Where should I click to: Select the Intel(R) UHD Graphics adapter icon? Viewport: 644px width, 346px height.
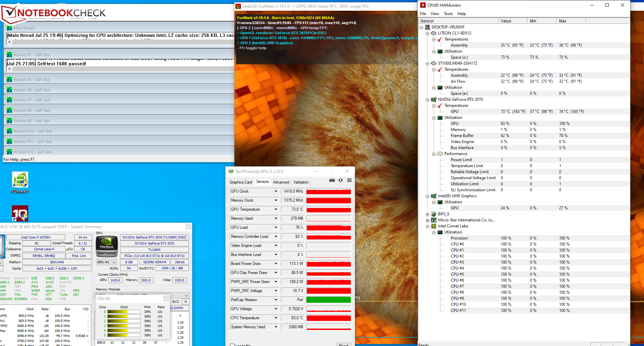coord(434,196)
